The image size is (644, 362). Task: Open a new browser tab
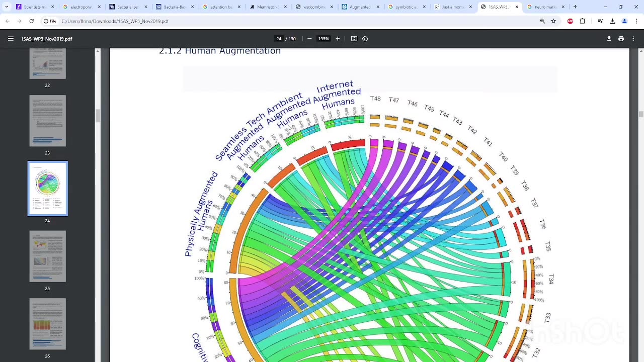(575, 7)
